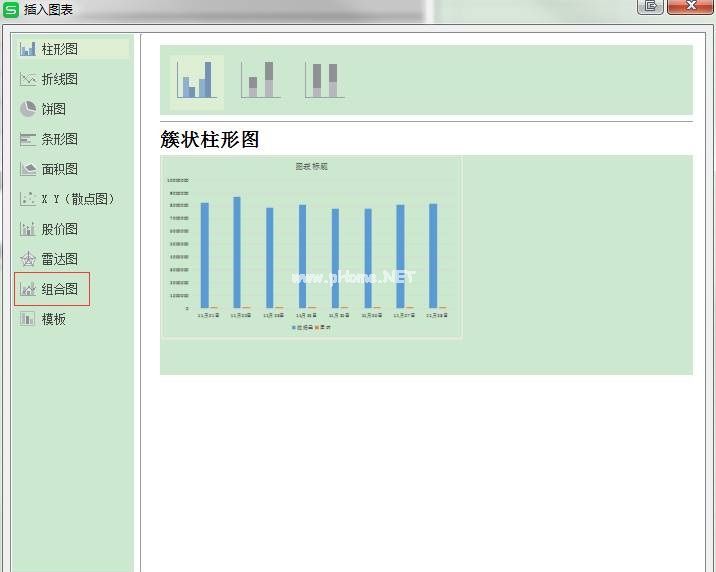Click the button left of the close button
716x572 pixels.
tap(651, 6)
